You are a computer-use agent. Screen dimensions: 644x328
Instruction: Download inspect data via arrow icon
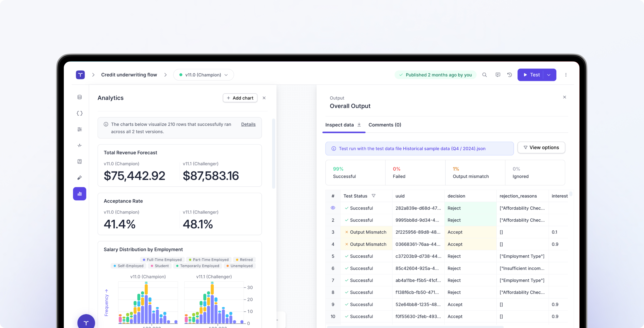tap(359, 124)
